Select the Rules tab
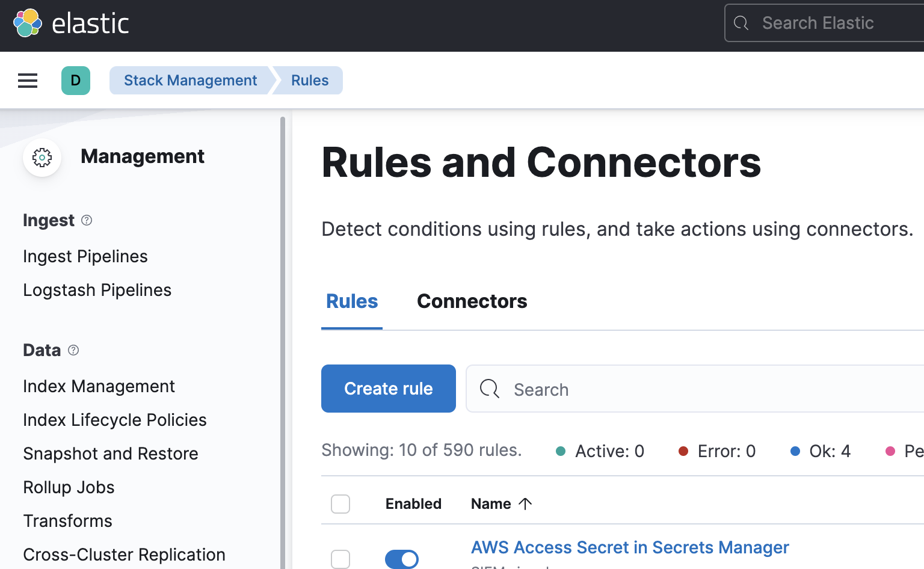 pos(351,301)
